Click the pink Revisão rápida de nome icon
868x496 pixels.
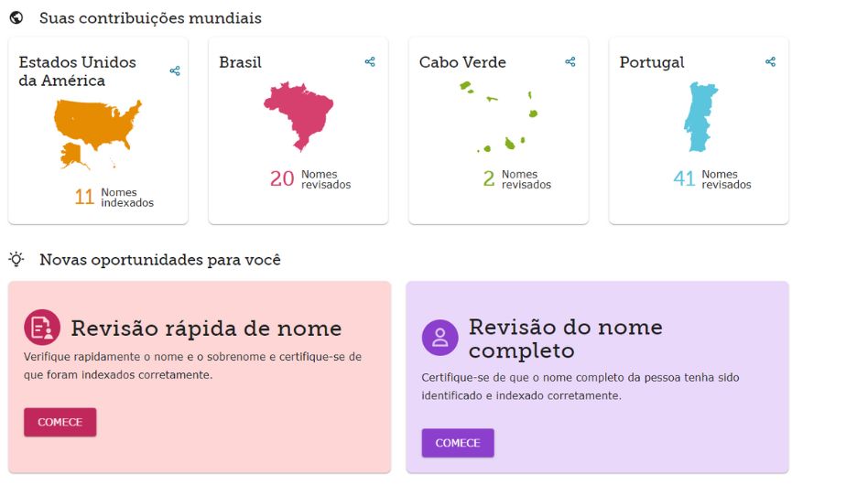(x=42, y=328)
